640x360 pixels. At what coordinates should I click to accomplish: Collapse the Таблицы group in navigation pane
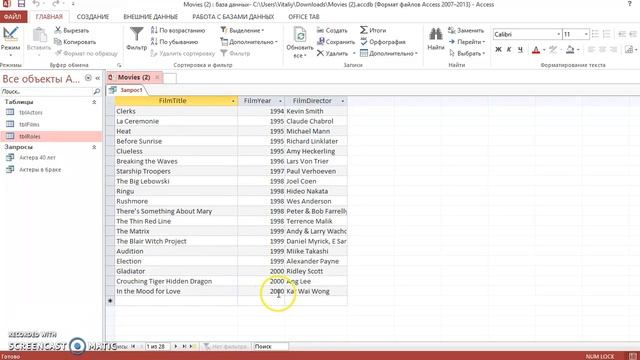click(x=94, y=102)
